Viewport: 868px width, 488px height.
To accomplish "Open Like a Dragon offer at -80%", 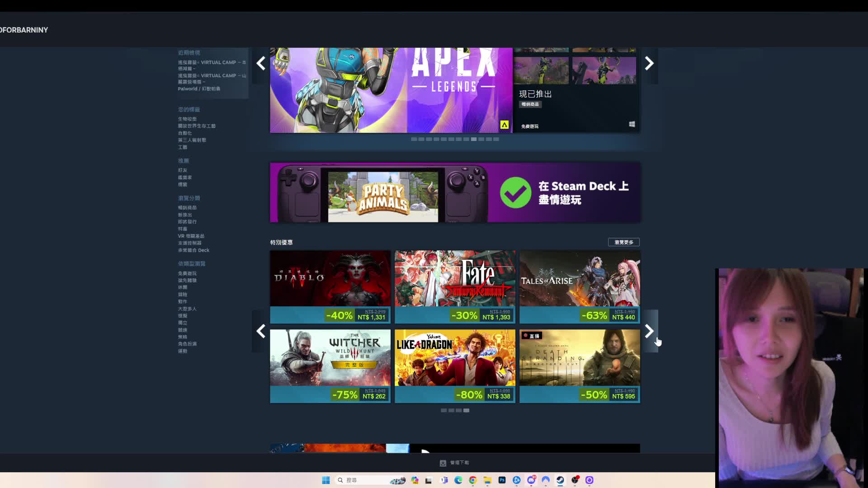I will [455, 366].
